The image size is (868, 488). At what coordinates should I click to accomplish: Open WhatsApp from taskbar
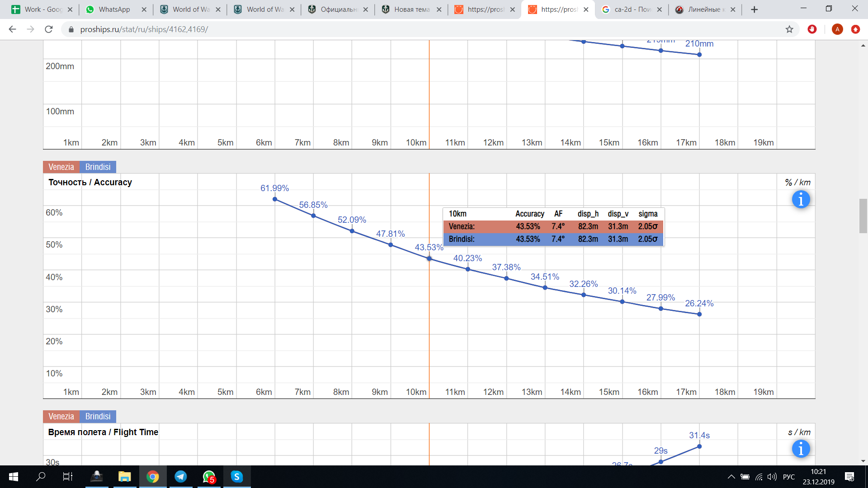(209, 477)
